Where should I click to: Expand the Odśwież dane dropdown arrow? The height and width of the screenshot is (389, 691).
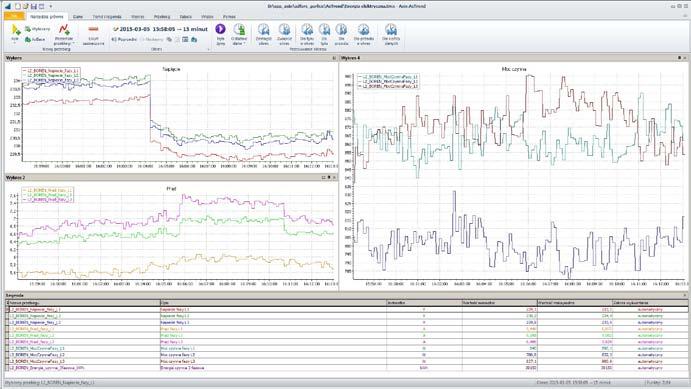click(246, 44)
